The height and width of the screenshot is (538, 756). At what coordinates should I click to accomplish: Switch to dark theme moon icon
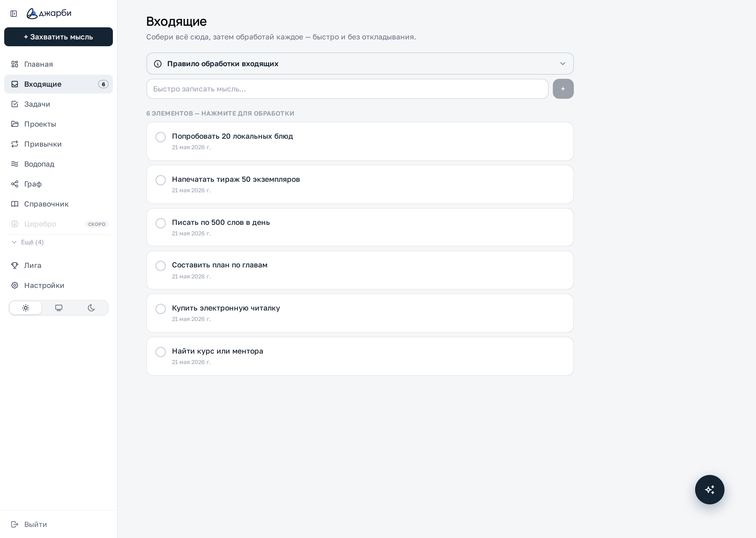click(91, 308)
